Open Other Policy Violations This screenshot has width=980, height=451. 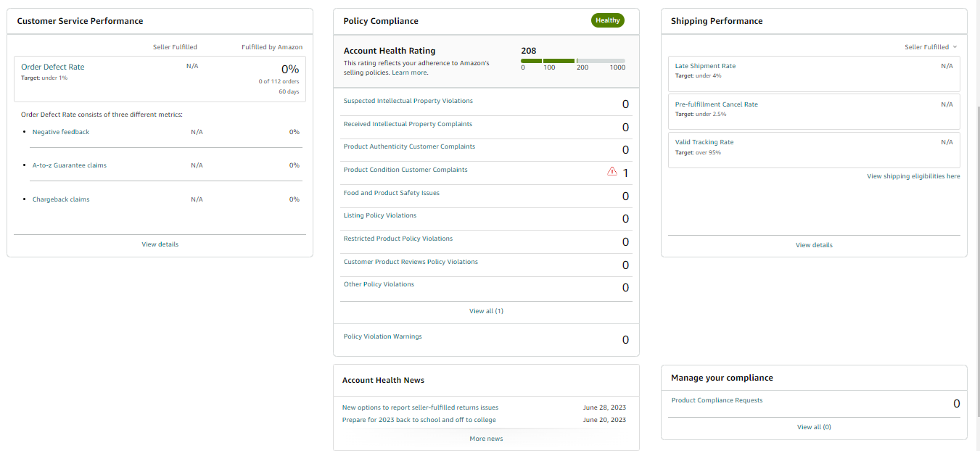pyautogui.click(x=379, y=284)
